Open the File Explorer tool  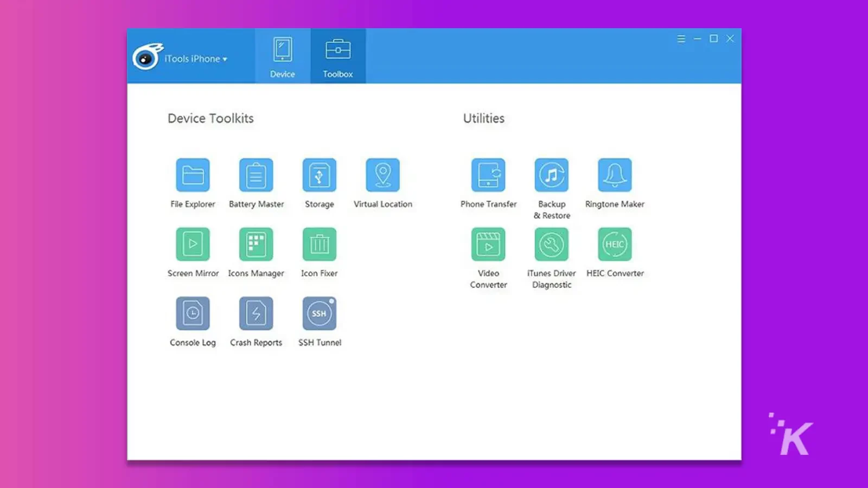click(x=193, y=175)
